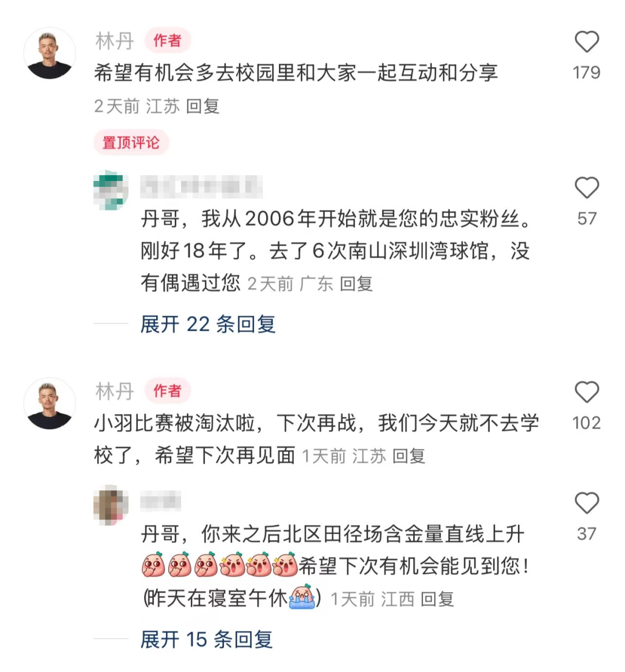
Task: Like Lin Dan's comment with 102 likes
Action: click(x=586, y=392)
